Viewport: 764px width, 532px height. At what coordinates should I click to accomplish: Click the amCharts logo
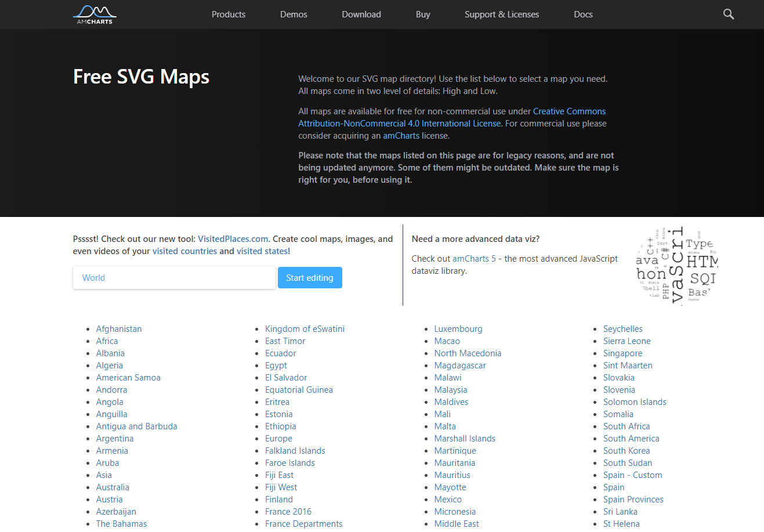click(x=95, y=15)
